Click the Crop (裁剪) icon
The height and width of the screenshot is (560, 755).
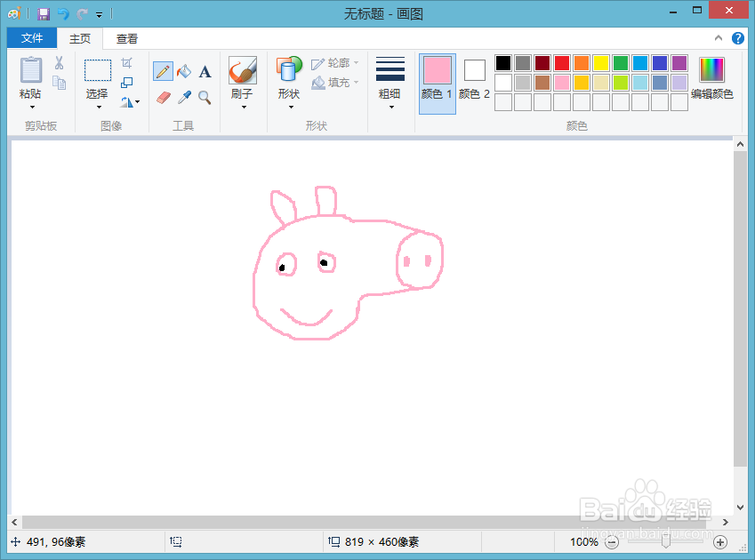click(x=127, y=62)
